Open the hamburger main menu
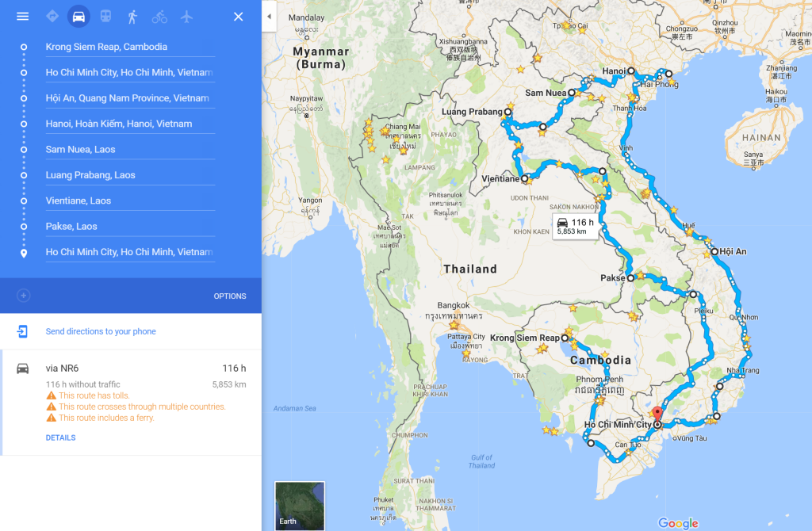Viewport: 812px width, 531px height. 22,17
